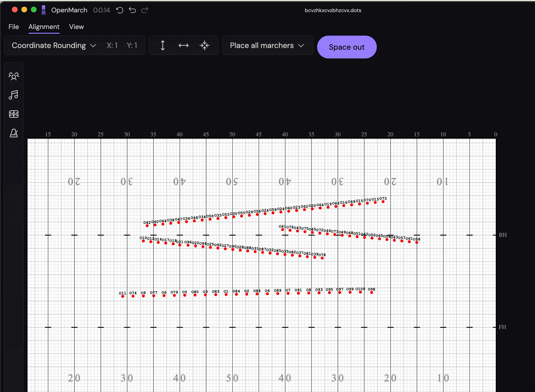Open the View menu
535x392 pixels.
point(76,27)
